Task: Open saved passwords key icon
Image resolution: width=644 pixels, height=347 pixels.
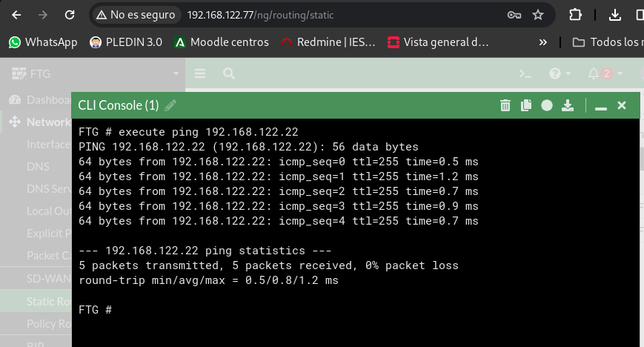Action: (x=514, y=16)
